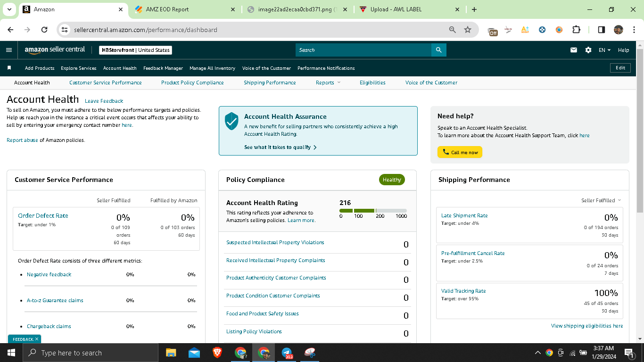This screenshot has width=644, height=362.
Task: Expand the Reports dropdown menu
Action: pos(328,82)
